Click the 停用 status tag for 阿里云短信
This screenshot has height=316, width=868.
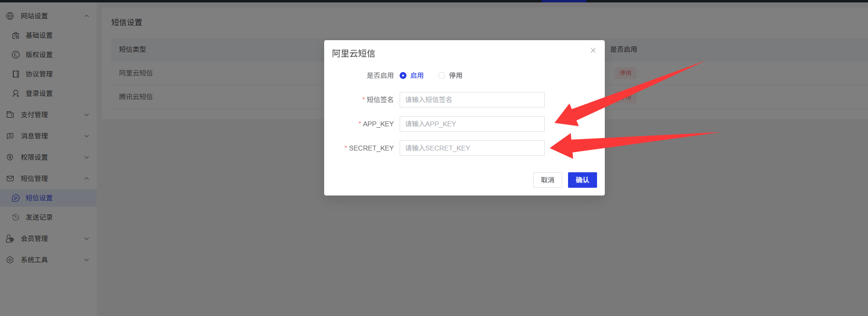tap(626, 73)
